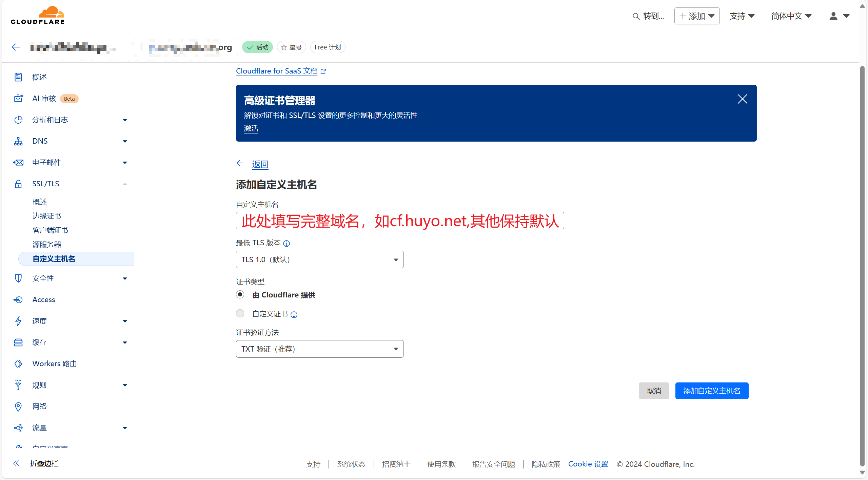Screen dimensions: 868x480
Task: Click the 返回 link
Action: click(x=260, y=164)
